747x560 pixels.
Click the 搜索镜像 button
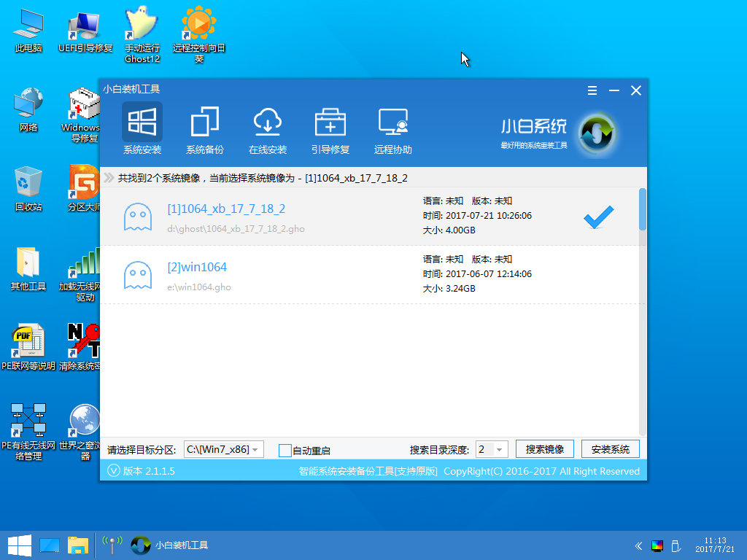543,449
